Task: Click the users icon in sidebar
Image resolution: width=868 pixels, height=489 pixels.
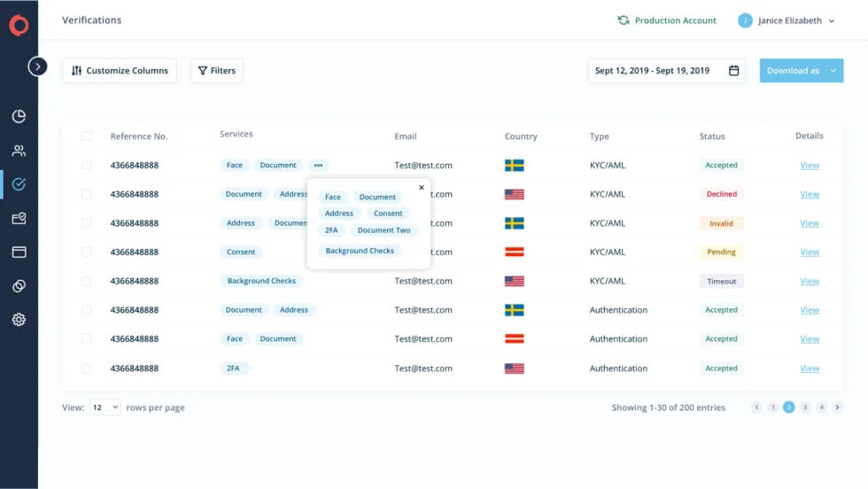Action: pyautogui.click(x=19, y=151)
